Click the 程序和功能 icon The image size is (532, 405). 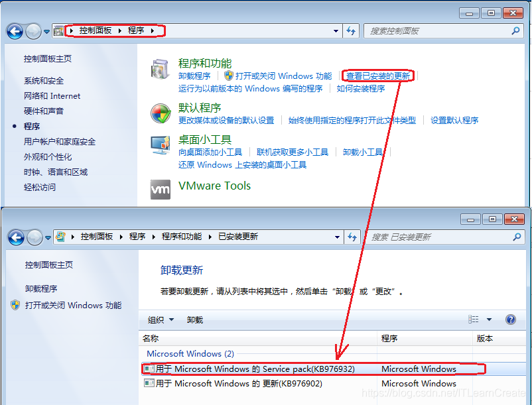click(x=160, y=69)
